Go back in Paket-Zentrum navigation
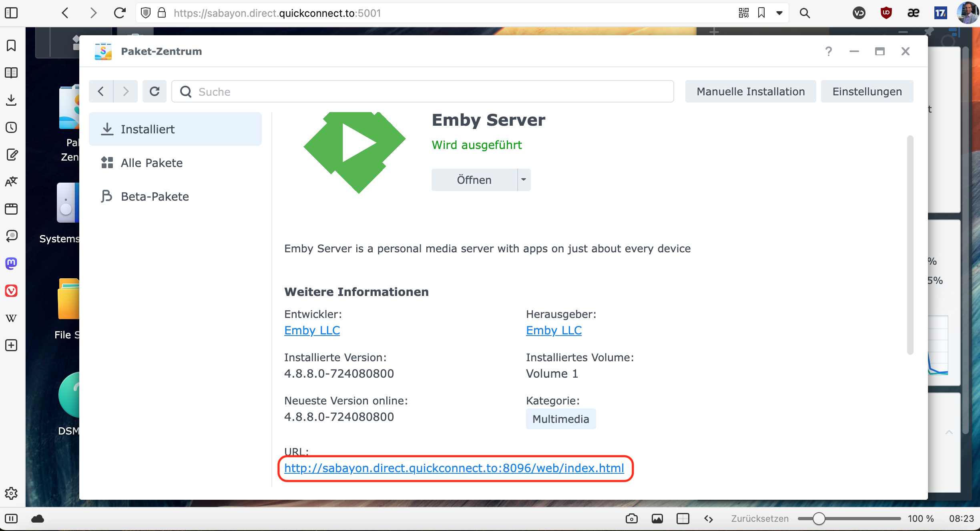 [x=101, y=92]
